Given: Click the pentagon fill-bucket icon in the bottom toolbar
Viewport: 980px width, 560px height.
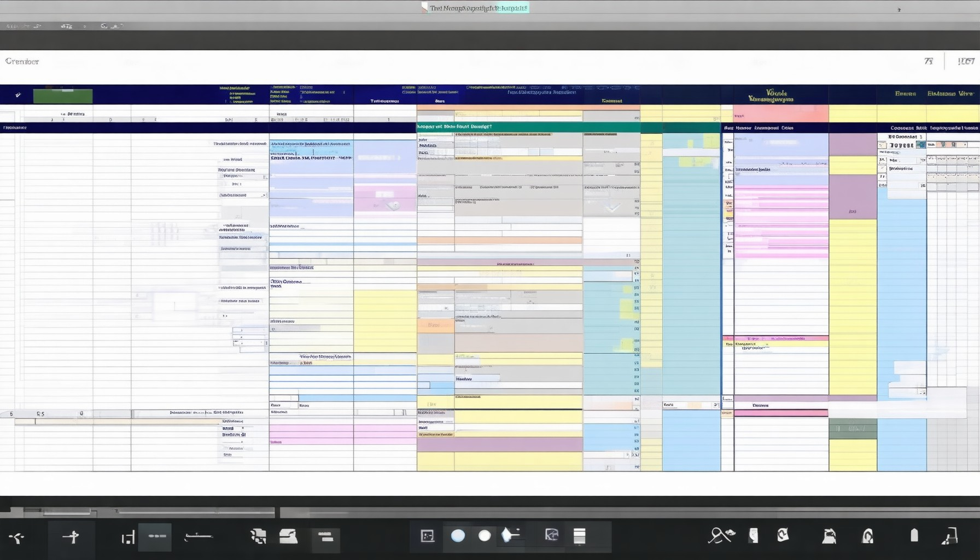Looking at the screenshot, I should tap(510, 535).
